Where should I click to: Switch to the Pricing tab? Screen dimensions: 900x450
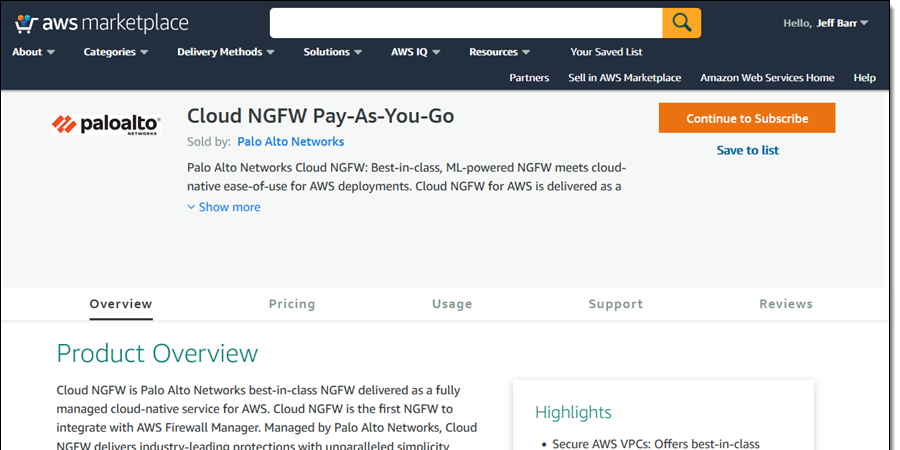click(292, 304)
